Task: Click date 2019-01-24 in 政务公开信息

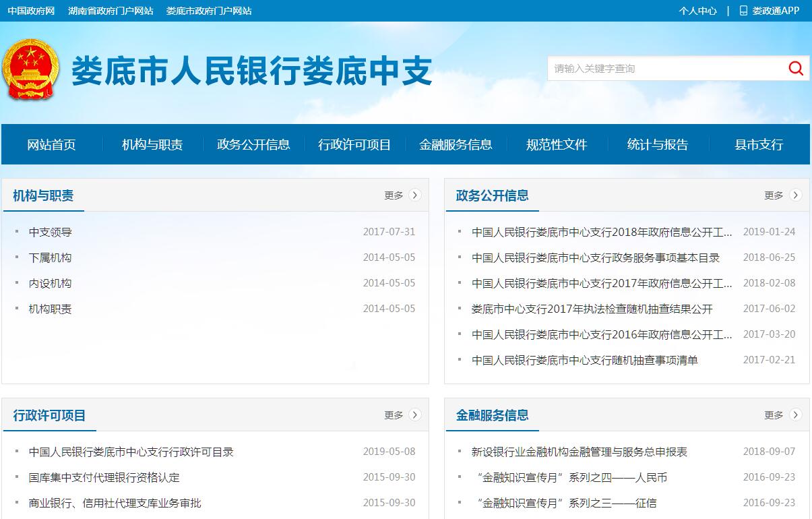Action: coord(769,232)
